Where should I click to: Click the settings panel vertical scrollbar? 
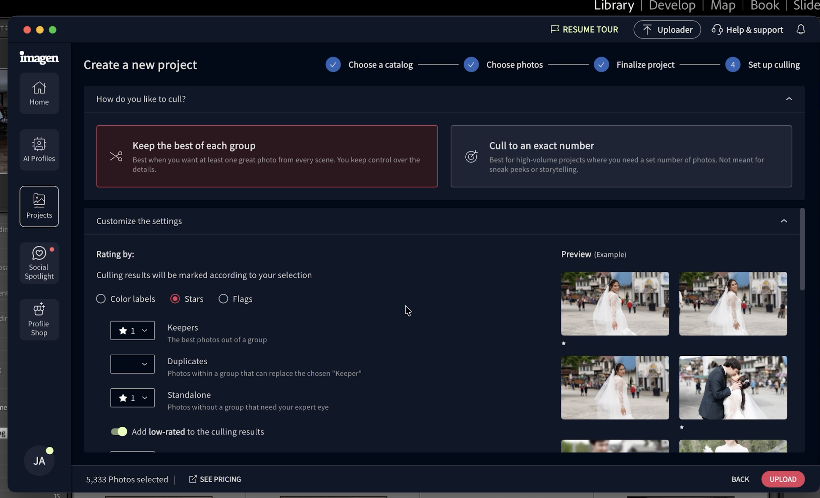click(801, 250)
